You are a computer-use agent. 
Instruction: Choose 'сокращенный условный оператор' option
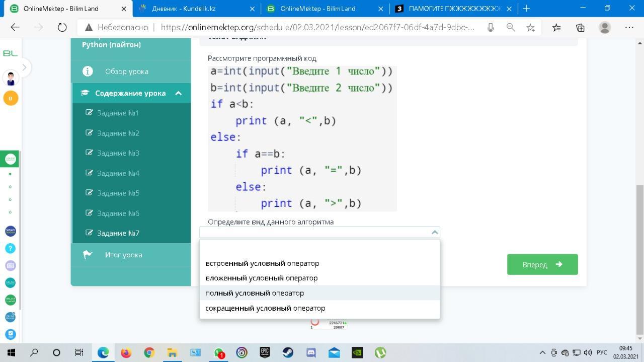265,308
